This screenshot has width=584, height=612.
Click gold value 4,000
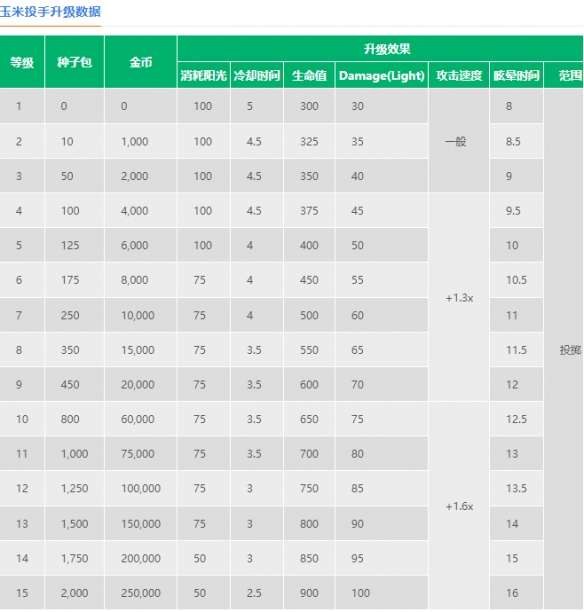coord(135,211)
